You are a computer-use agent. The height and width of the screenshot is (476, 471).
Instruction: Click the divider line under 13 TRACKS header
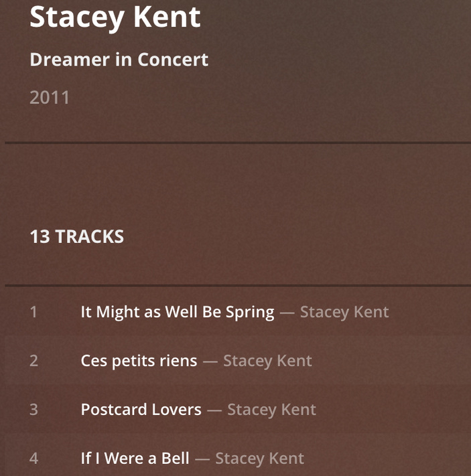click(x=238, y=286)
